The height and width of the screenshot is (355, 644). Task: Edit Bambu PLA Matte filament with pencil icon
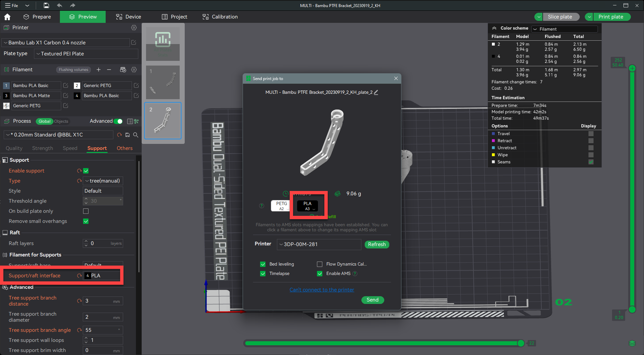click(66, 95)
